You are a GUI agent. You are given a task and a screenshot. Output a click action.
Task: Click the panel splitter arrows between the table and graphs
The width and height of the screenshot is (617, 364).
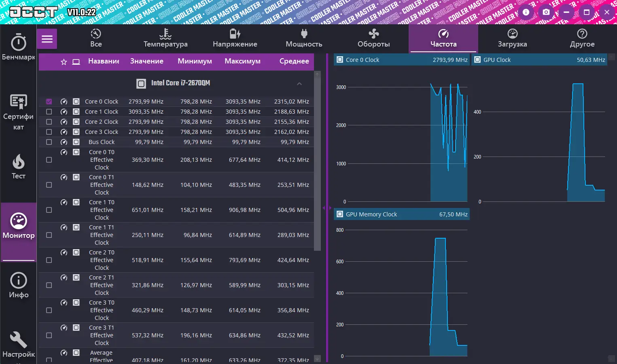pos(327,208)
